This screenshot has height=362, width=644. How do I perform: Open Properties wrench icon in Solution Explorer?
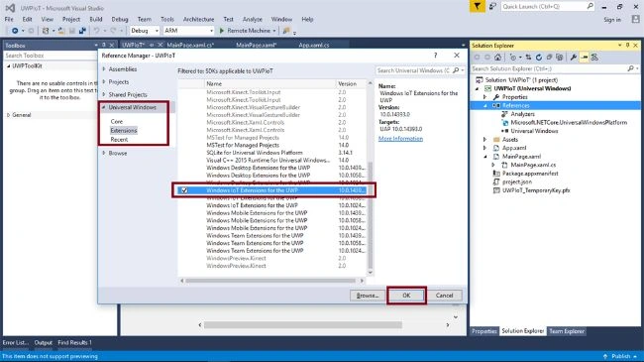(574, 58)
